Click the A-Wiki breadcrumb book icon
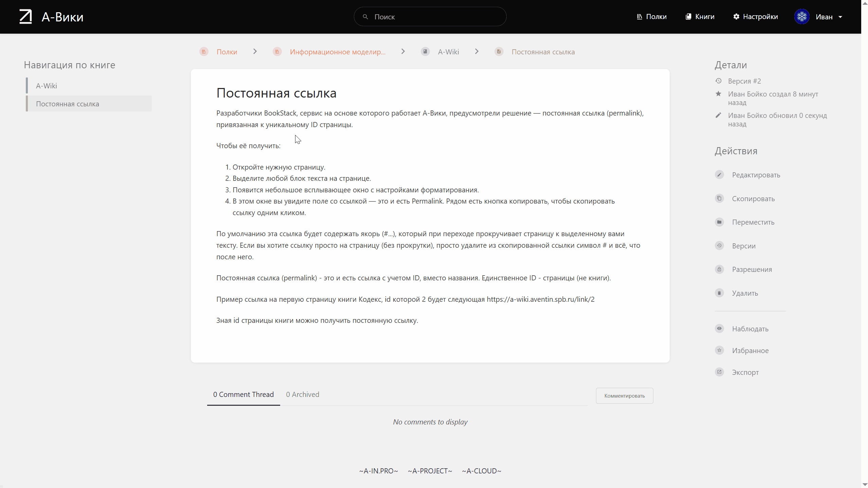 click(x=425, y=52)
